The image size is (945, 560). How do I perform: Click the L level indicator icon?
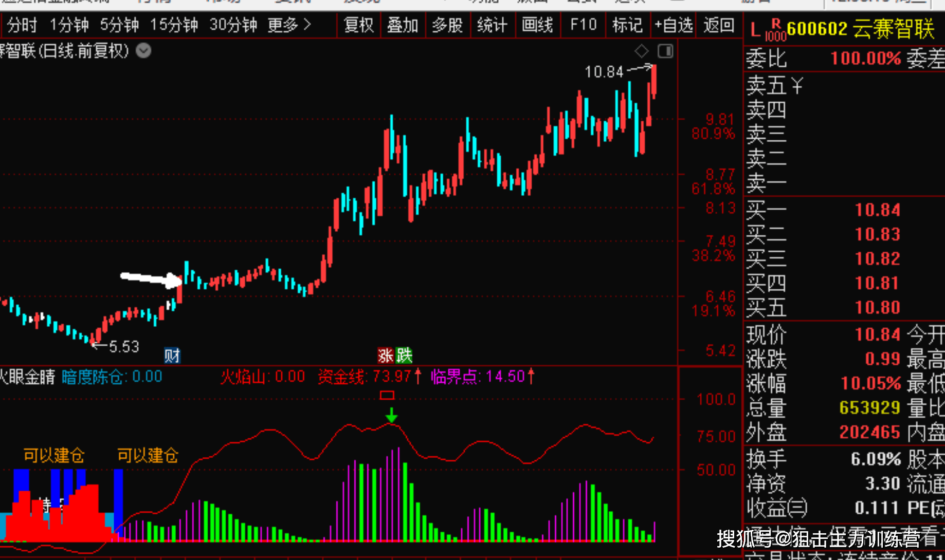(x=755, y=29)
